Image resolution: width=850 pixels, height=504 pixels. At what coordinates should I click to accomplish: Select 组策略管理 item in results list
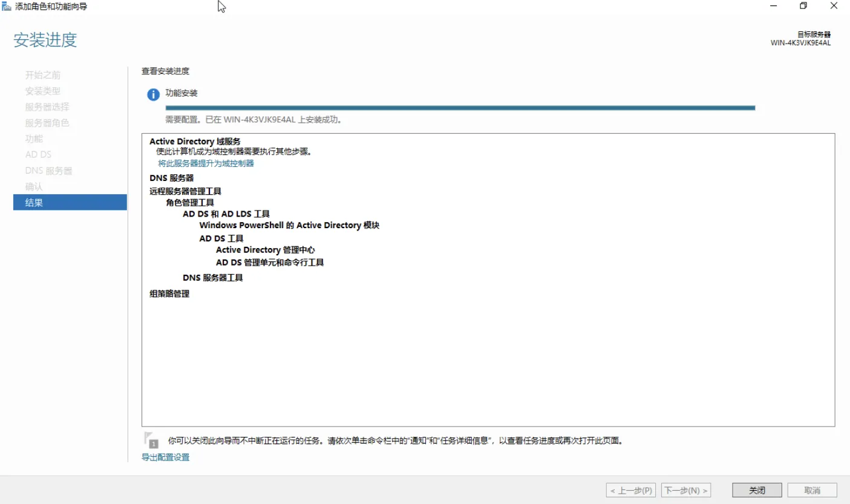[169, 294]
